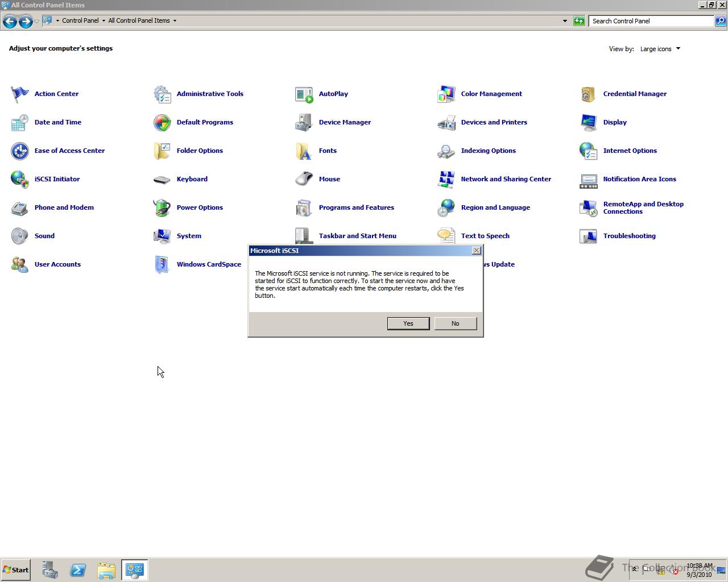
Task: Open the Text to Speech link
Action: [485, 236]
